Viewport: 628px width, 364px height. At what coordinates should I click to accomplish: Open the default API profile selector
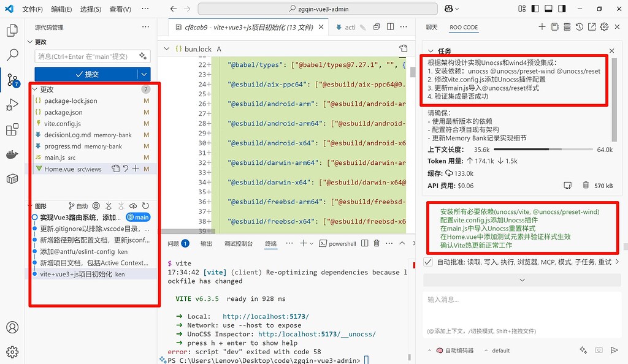pyautogui.click(x=497, y=351)
